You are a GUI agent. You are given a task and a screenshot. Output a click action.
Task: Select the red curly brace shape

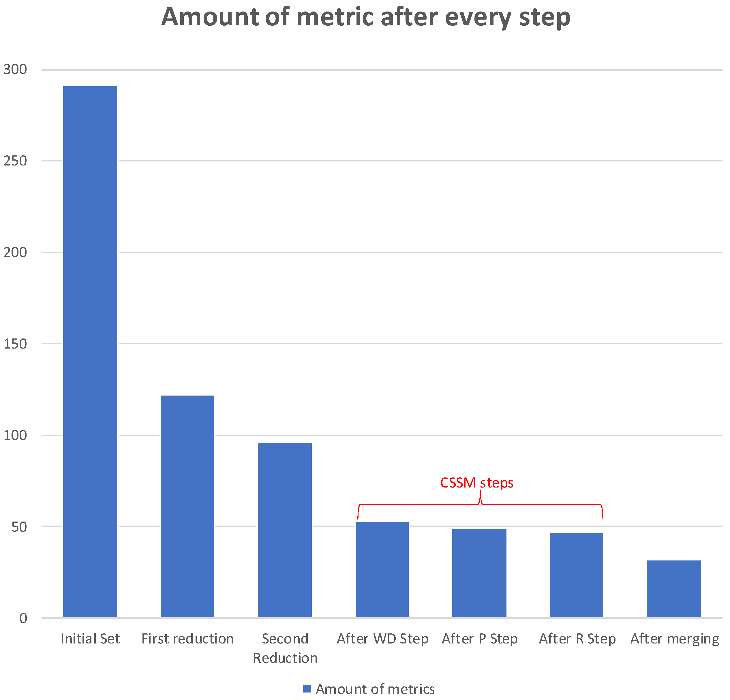(x=480, y=505)
